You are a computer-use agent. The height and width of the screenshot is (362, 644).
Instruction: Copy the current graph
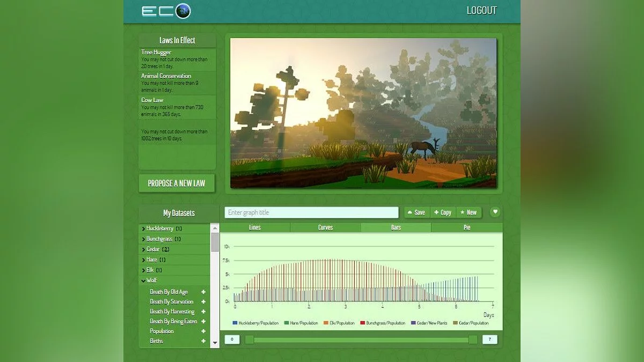(443, 212)
